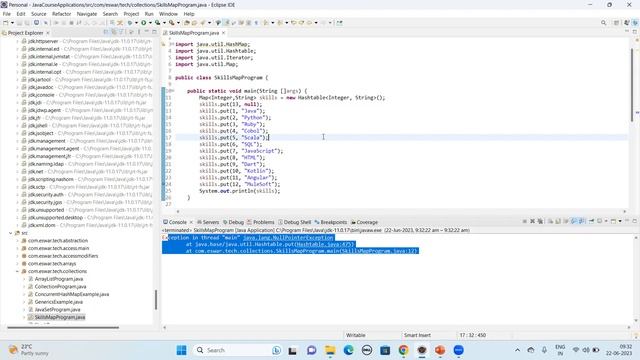Collapse the src folder
This screenshot has width=640, height=360.
pos(11,233)
